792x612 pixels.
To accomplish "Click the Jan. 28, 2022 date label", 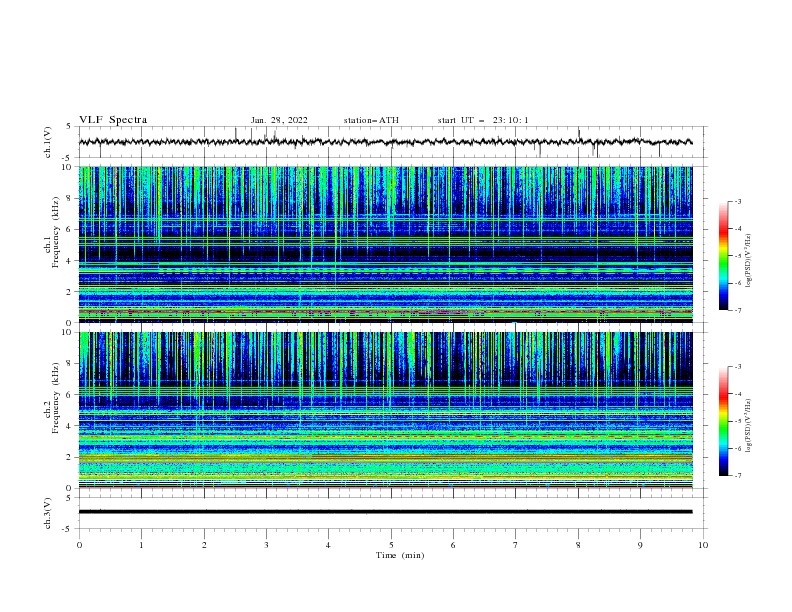I will click(x=279, y=120).
